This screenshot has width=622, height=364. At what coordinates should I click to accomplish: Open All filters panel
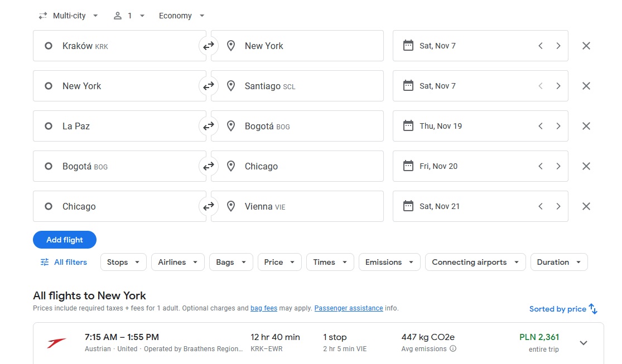[x=64, y=262]
